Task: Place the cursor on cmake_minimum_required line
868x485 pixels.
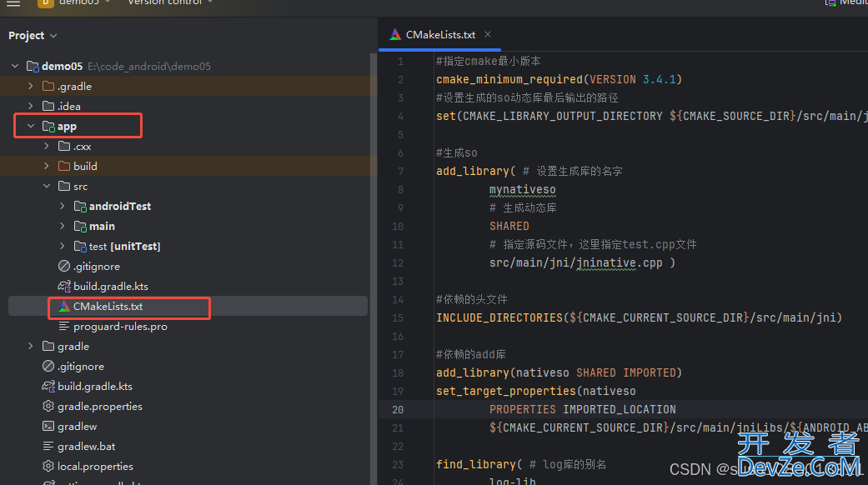Action: coord(559,80)
